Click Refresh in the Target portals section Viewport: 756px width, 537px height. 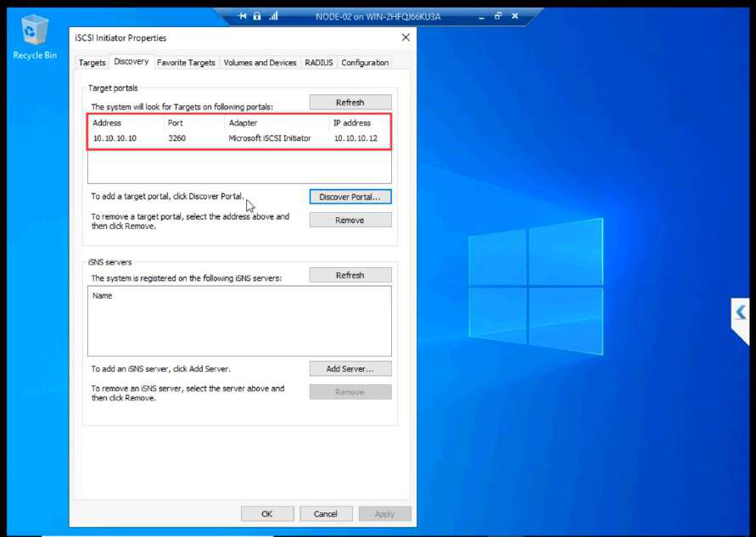[350, 102]
